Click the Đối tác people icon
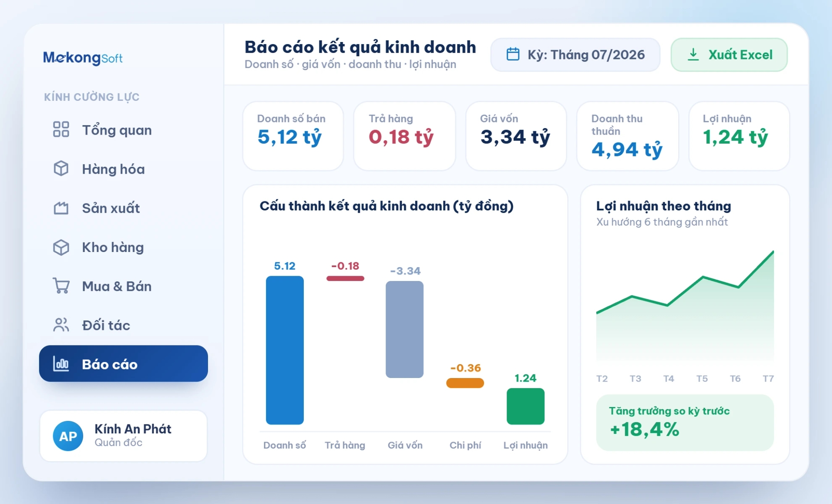 (61, 325)
